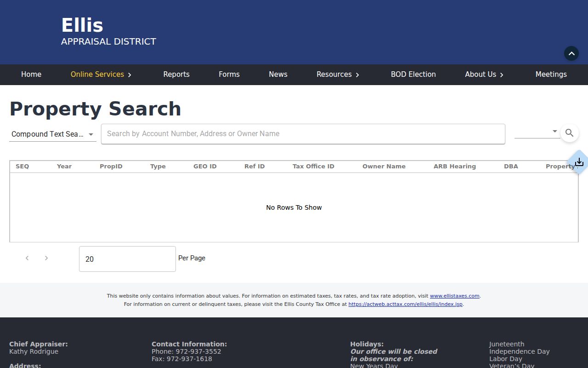
Task: Focus the property search text field
Action: click(303, 134)
